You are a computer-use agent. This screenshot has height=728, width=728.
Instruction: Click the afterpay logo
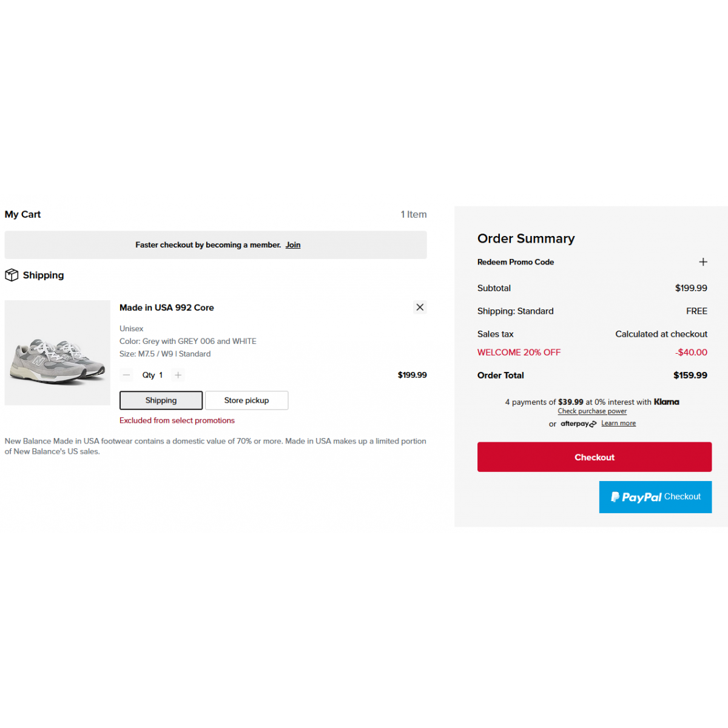pos(578,424)
